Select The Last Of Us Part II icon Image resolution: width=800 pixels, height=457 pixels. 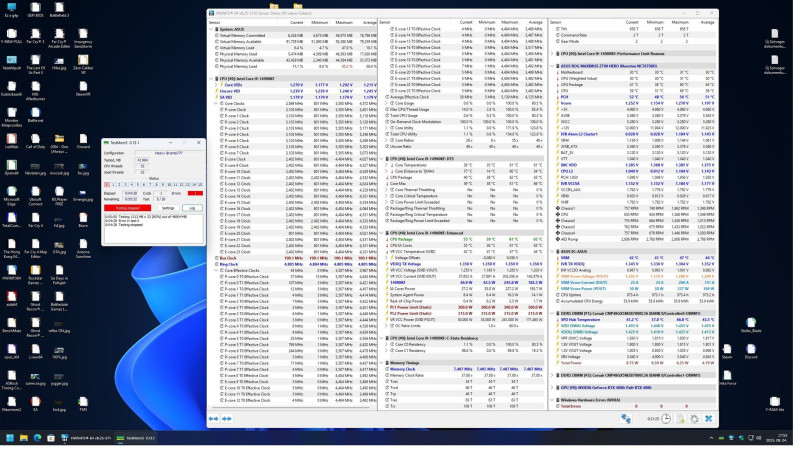(35, 65)
